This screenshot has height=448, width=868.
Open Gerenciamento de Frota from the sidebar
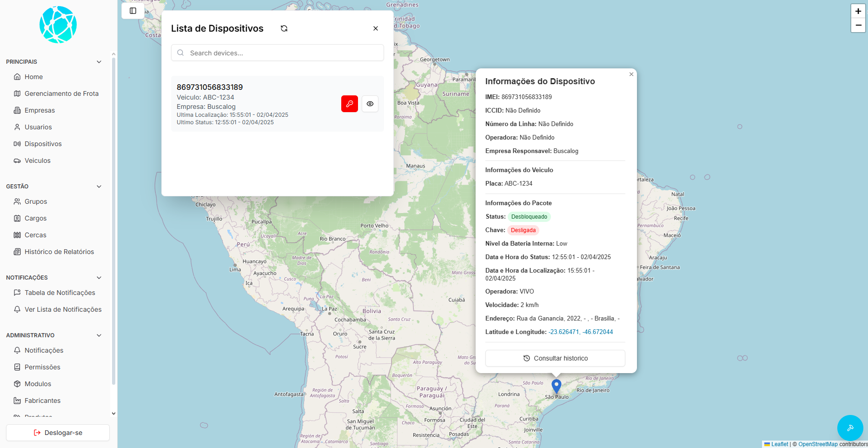[61, 94]
